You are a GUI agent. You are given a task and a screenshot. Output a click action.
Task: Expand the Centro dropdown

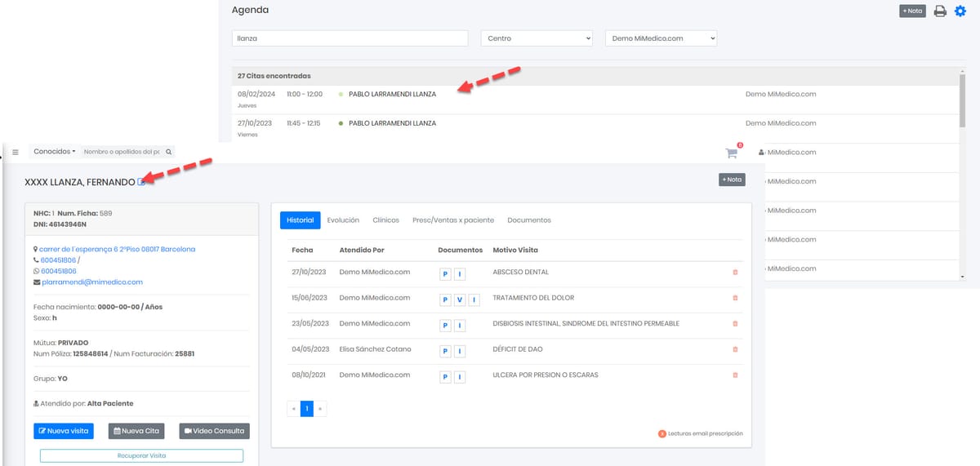(537, 38)
